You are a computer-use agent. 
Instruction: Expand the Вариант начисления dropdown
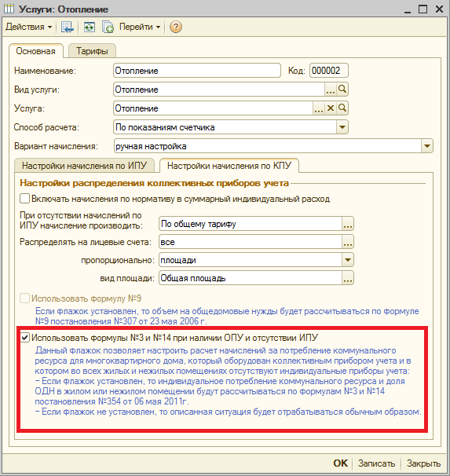point(427,146)
